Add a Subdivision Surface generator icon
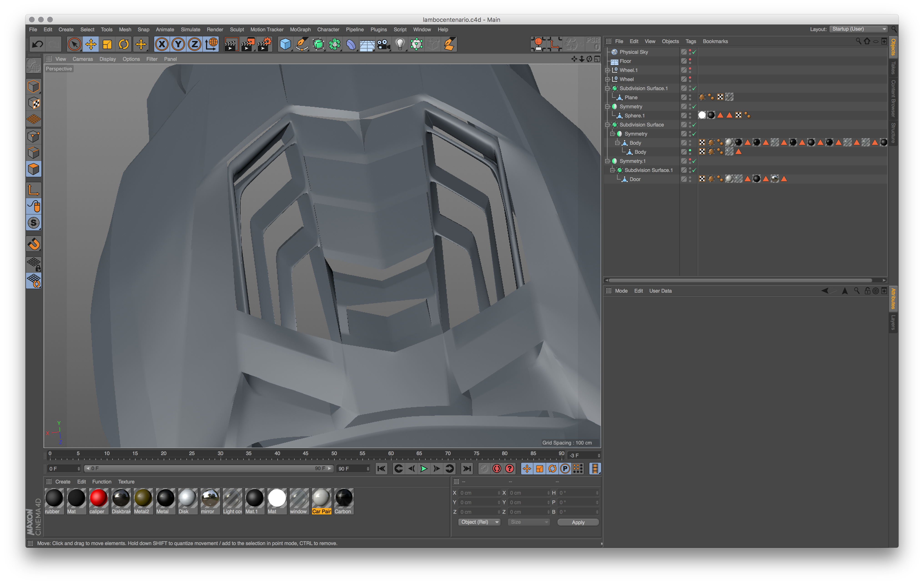Image resolution: width=924 pixels, height=584 pixels. pos(318,45)
